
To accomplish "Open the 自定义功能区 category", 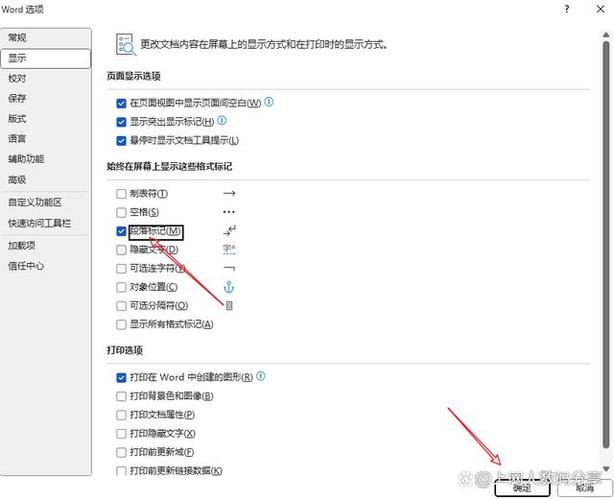I will 46,202.
